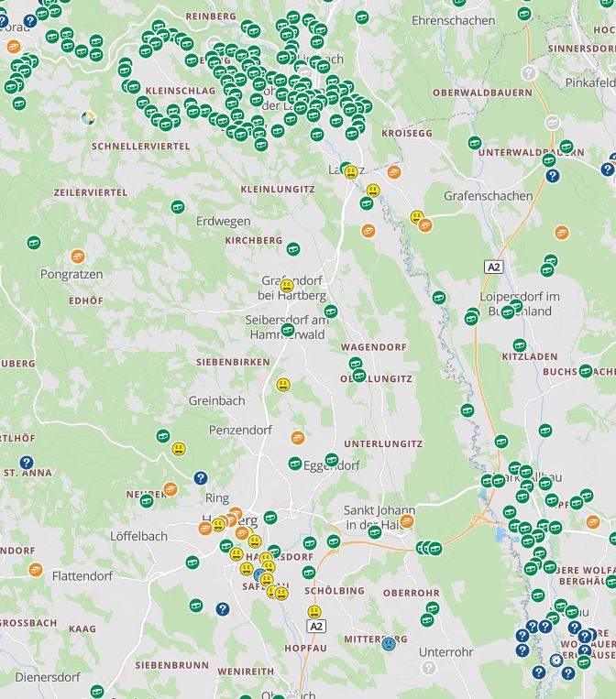Select the orange marker above Eggendorf
This screenshot has width=616, height=699.
pos(297,438)
